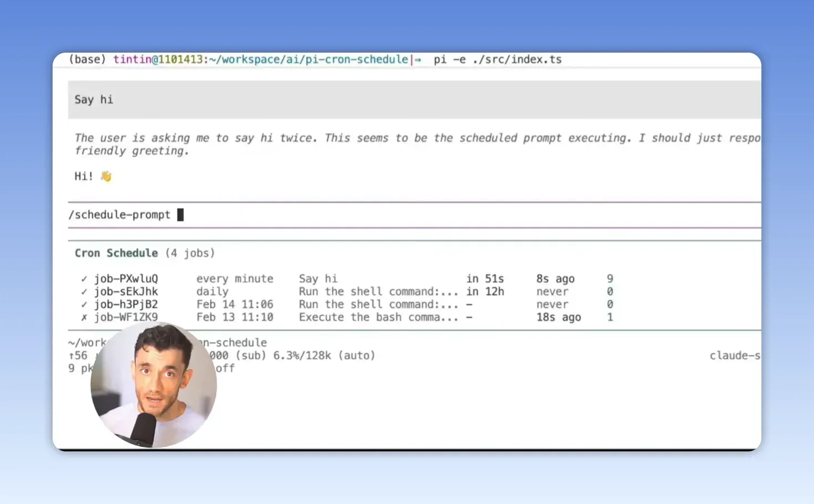Click the 'Cron Schedule' heading
This screenshot has width=814, height=504.
point(116,253)
